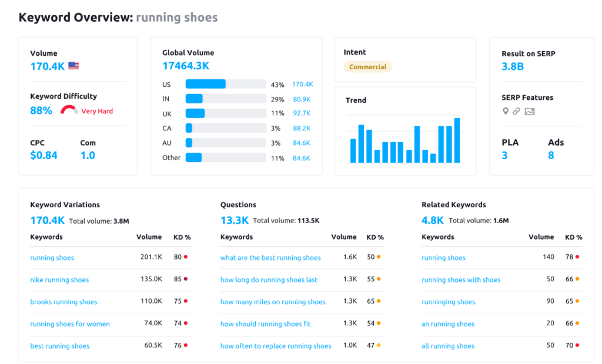Click the Commercial intent badge

pyautogui.click(x=367, y=67)
